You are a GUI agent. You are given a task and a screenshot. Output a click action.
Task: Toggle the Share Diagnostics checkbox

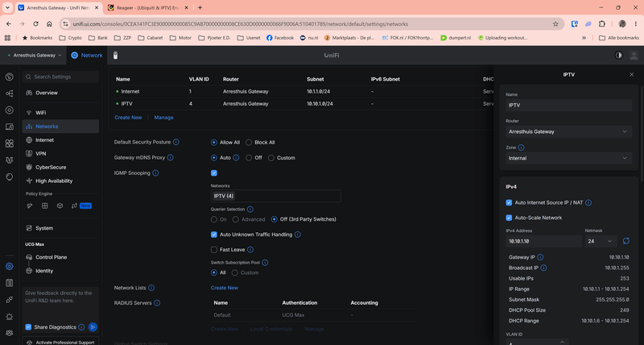coord(28,327)
